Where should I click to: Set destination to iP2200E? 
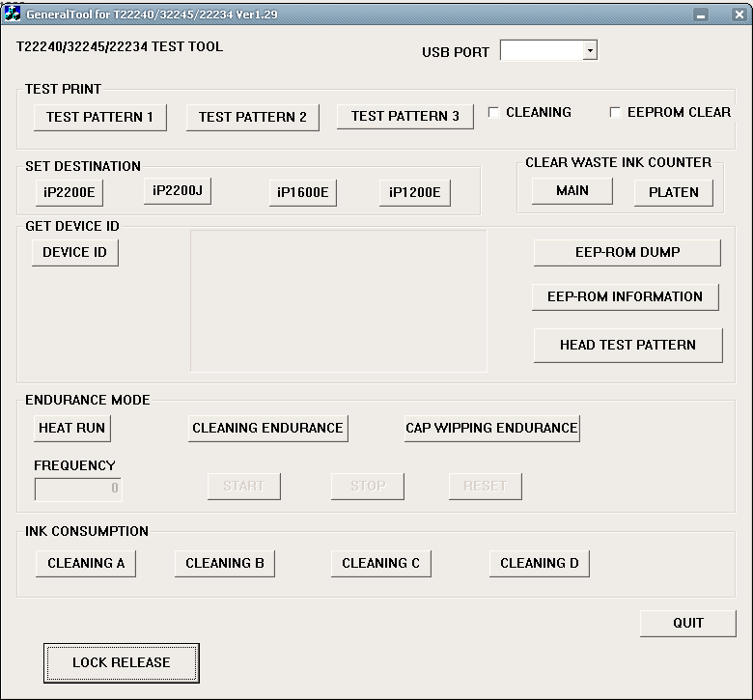(70, 193)
